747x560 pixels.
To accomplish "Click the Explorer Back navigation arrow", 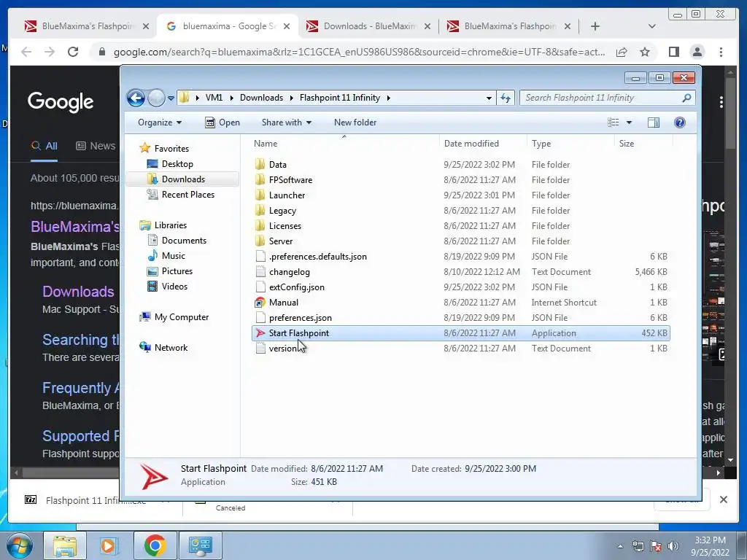I will 136,98.
